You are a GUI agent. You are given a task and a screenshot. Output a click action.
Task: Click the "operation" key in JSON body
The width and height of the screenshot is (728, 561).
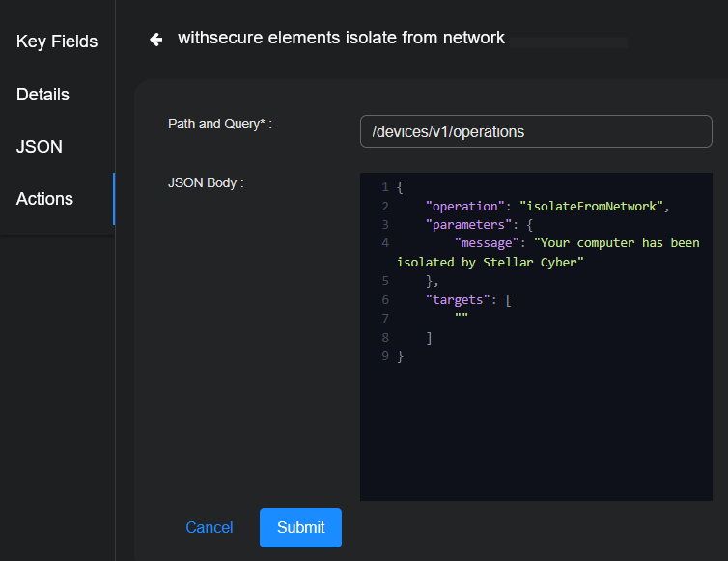click(465, 207)
